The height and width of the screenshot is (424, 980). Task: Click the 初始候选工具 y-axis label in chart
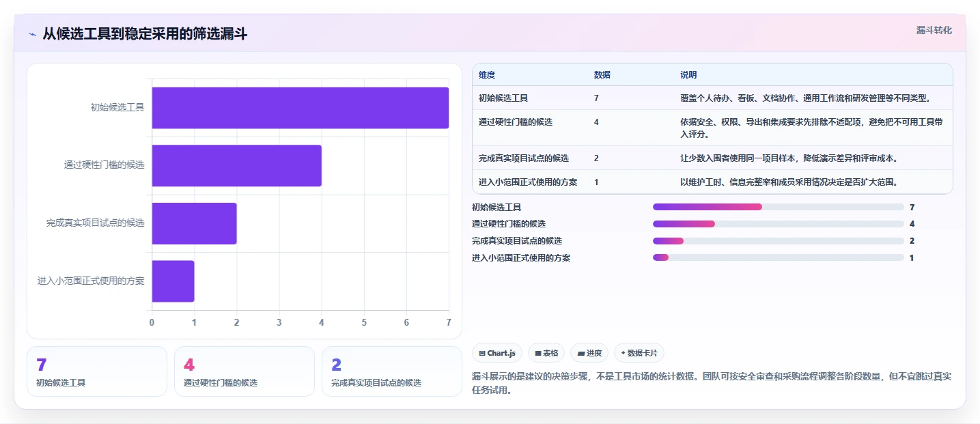[x=117, y=107]
